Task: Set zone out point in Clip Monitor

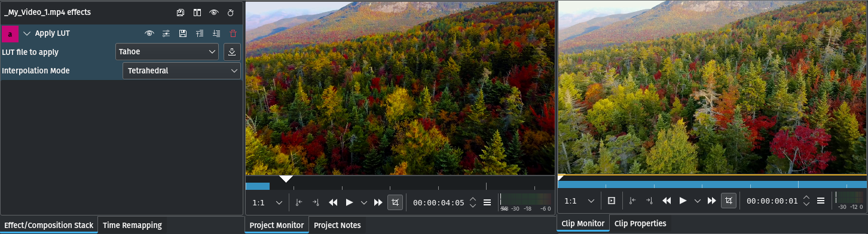Action: pos(650,201)
